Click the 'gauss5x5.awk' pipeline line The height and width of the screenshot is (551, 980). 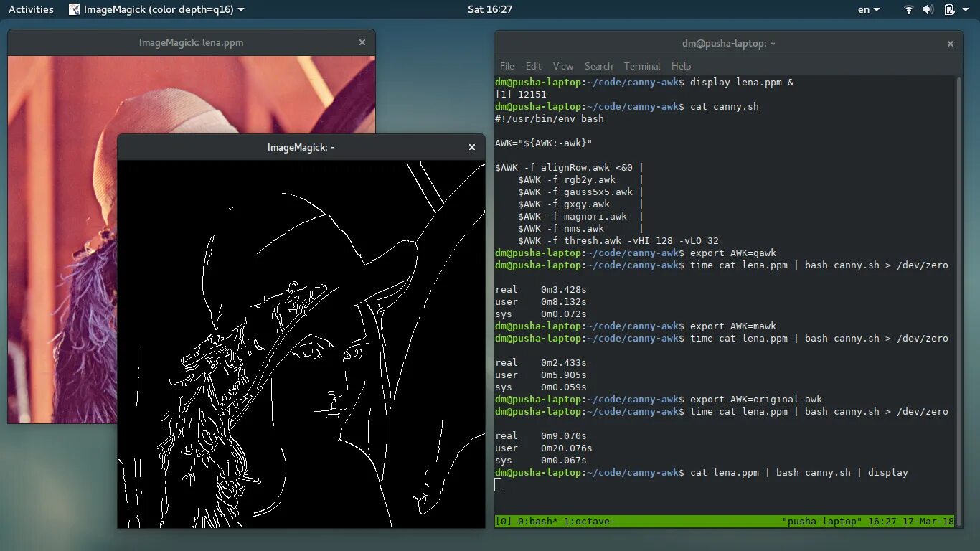pos(581,192)
